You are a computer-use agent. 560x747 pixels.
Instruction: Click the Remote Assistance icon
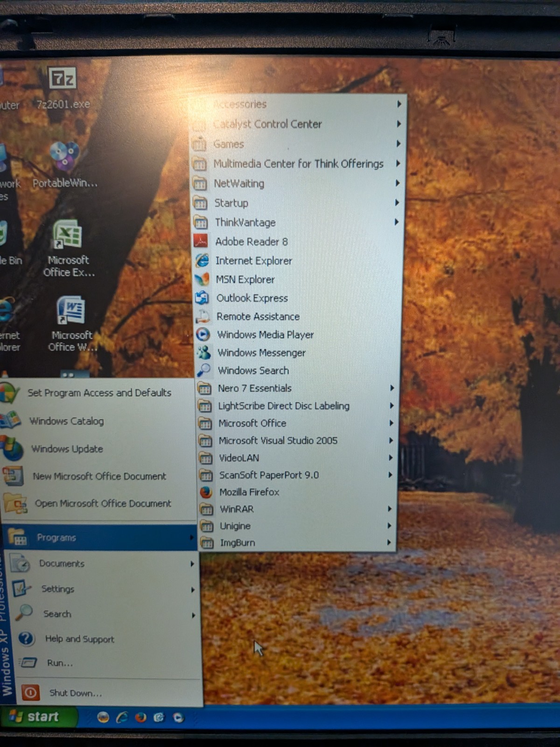point(203,316)
